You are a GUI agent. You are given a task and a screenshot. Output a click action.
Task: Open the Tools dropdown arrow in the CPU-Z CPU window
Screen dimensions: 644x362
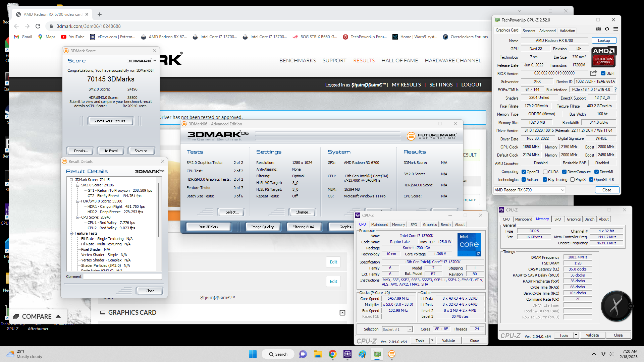(432, 341)
